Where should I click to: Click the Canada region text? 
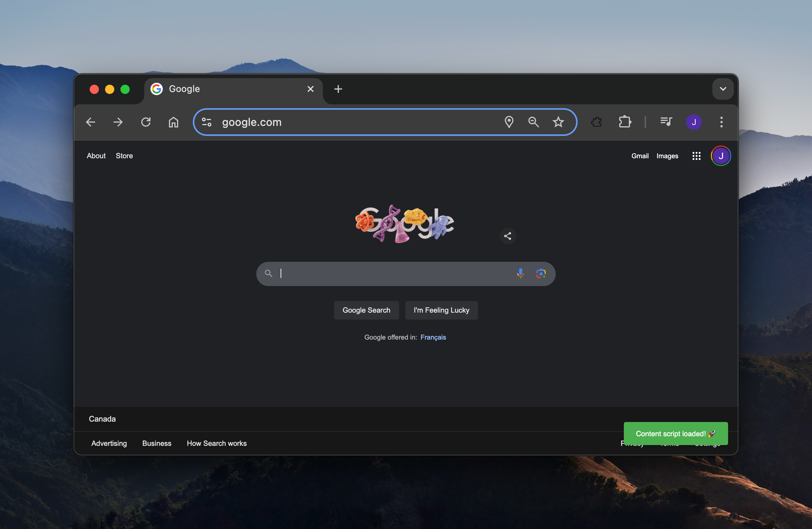pyautogui.click(x=102, y=419)
